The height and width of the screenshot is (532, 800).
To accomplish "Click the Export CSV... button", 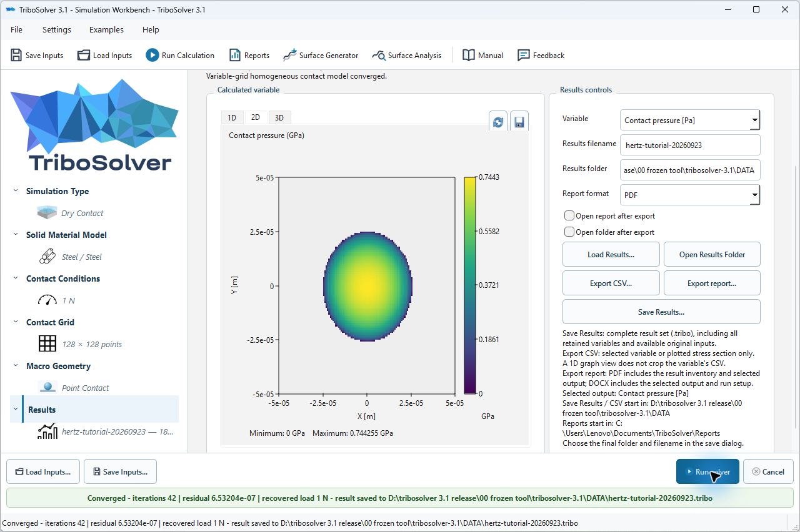I will click(611, 283).
